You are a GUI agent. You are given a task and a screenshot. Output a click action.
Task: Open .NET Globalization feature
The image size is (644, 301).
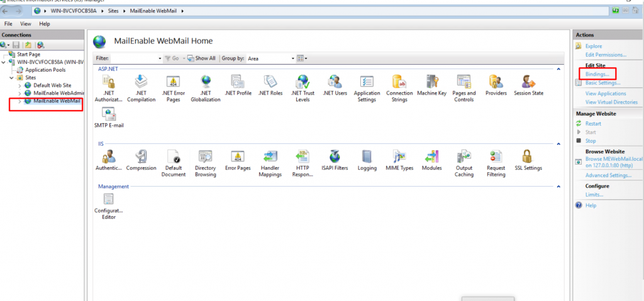(206, 89)
